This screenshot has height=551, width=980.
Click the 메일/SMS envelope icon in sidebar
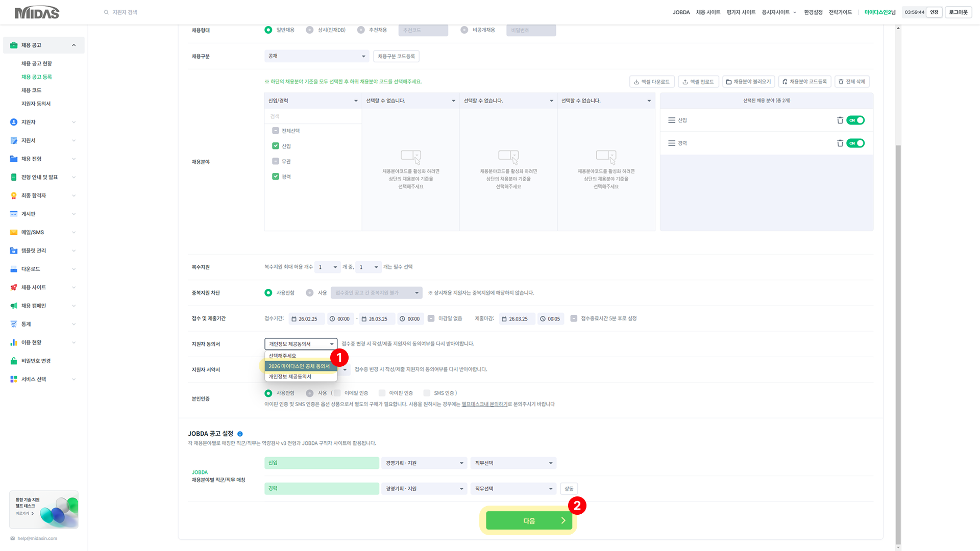click(x=14, y=233)
